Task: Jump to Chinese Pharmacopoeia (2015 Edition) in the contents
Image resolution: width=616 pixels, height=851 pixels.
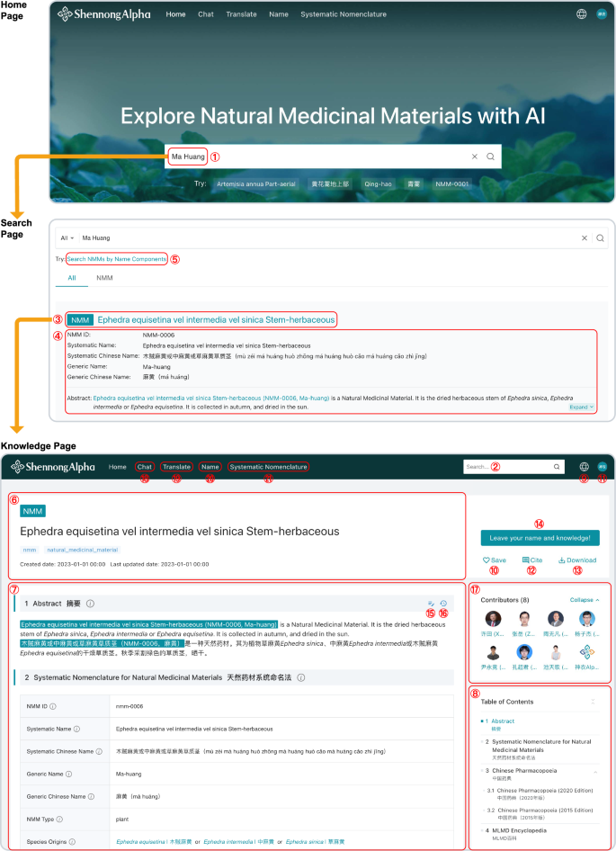Action: (x=545, y=811)
